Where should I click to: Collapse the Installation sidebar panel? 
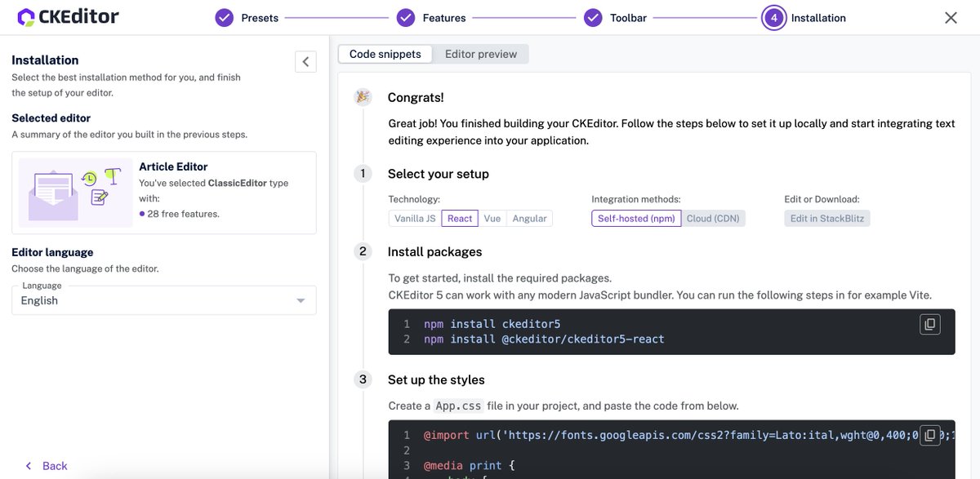click(305, 61)
